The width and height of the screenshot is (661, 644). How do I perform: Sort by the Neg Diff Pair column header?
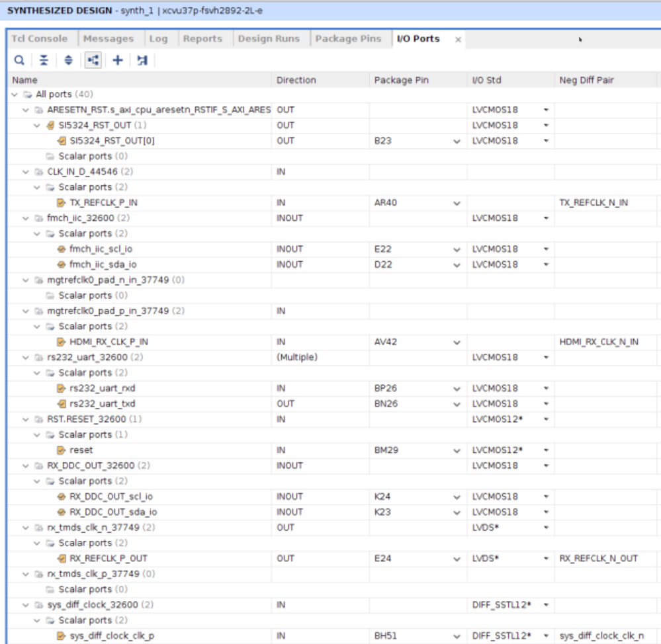pos(606,80)
